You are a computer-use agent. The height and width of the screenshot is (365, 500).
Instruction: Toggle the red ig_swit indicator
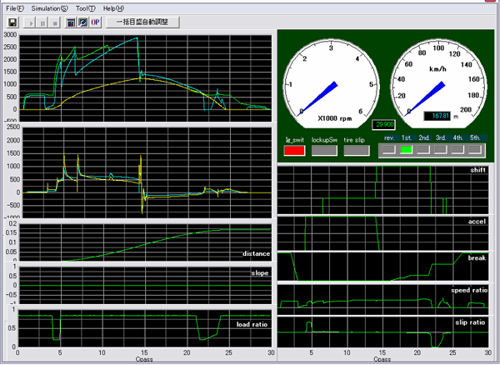[x=294, y=150]
